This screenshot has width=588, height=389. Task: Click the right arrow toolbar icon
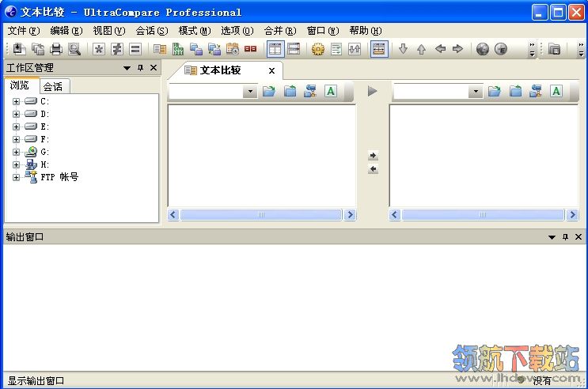tap(458, 49)
